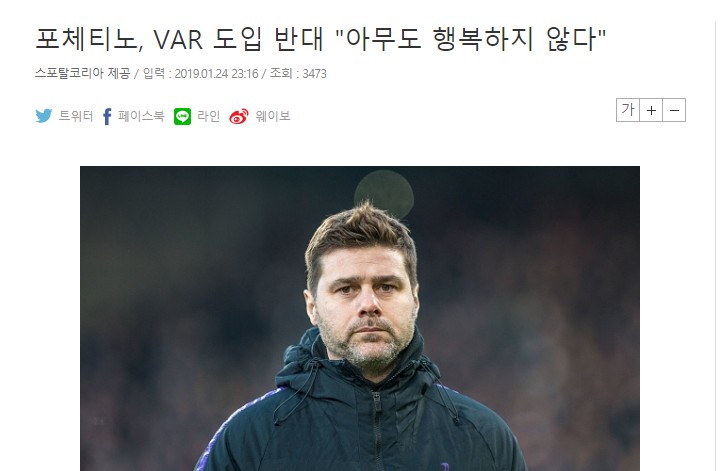This screenshot has width=720, height=471.
Task: Click the Facebook f icon
Action: [107, 116]
